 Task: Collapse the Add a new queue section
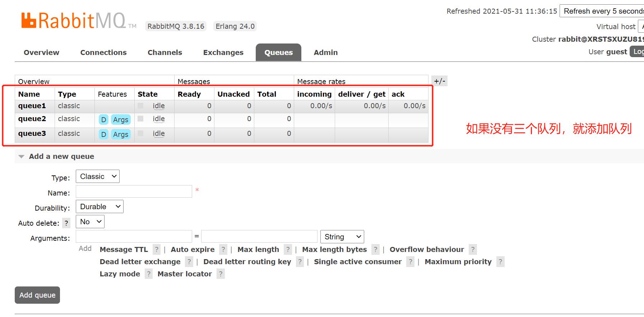coord(61,156)
